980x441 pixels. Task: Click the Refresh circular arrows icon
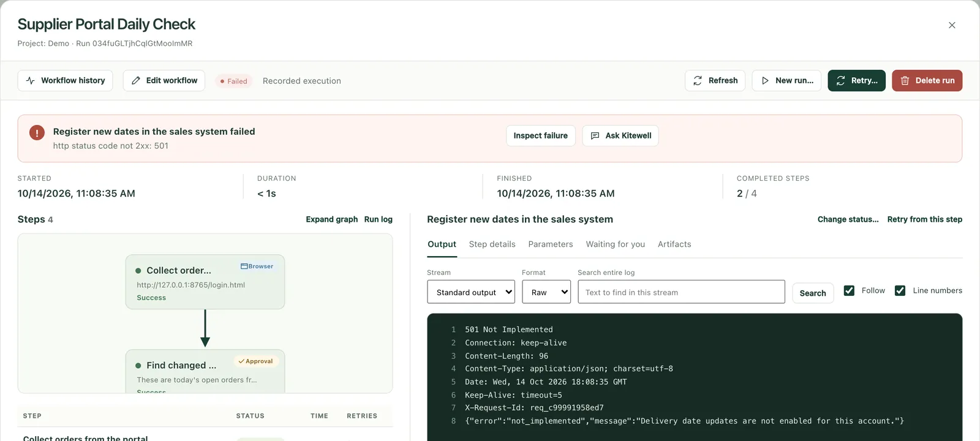pos(698,81)
